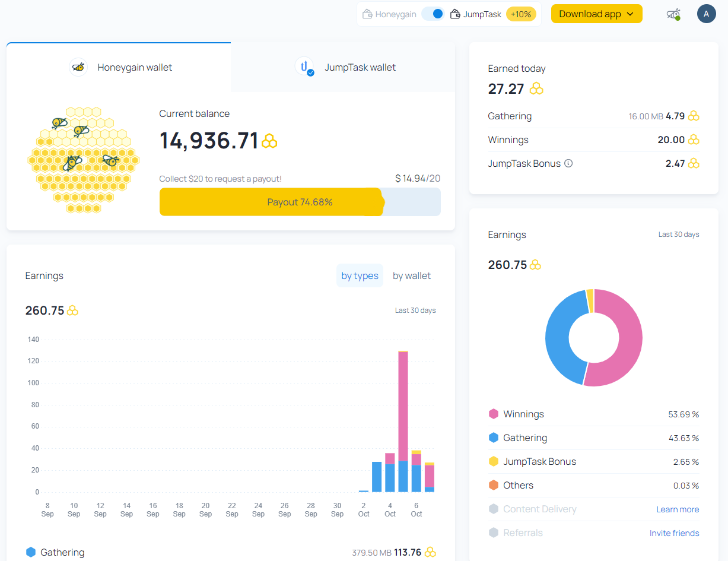
Task: Click the Honeygain wallet icon in header
Action: click(x=367, y=14)
